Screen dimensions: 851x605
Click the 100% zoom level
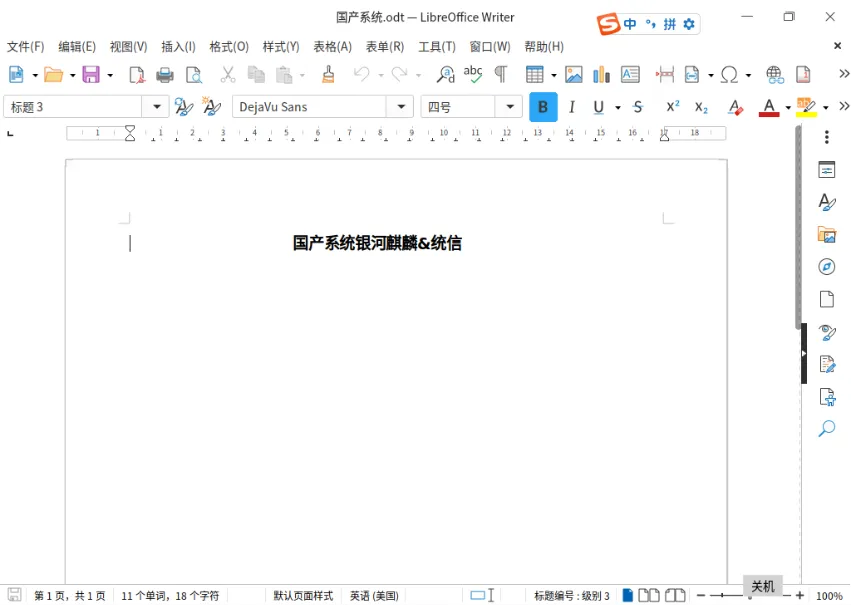(829, 596)
